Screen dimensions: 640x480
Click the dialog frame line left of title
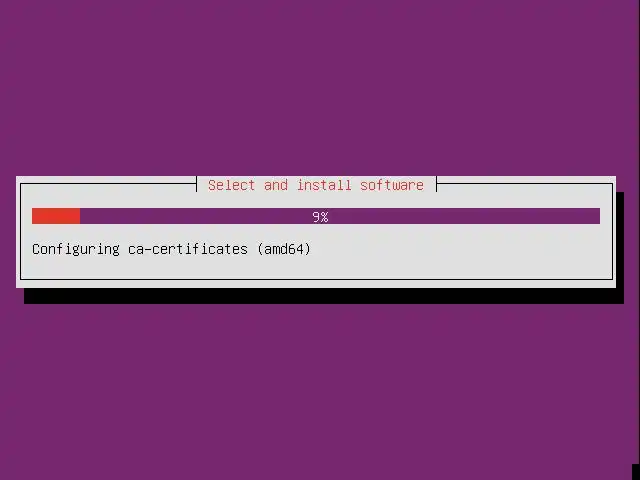coord(108,184)
